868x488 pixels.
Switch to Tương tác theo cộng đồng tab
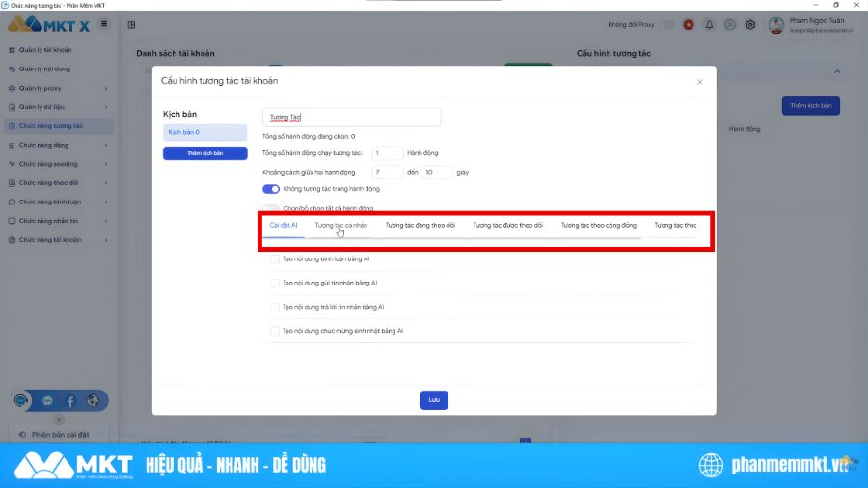(598, 225)
